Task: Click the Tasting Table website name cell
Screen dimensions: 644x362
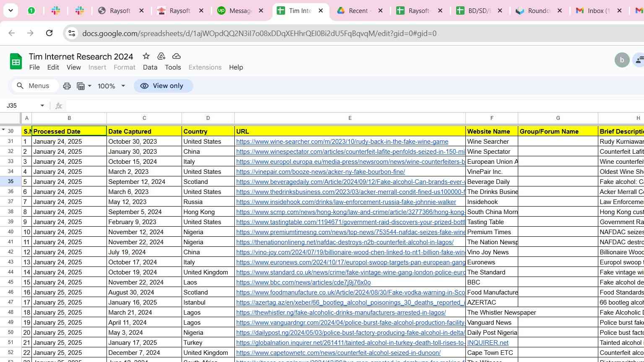Action: (x=492, y=222)
